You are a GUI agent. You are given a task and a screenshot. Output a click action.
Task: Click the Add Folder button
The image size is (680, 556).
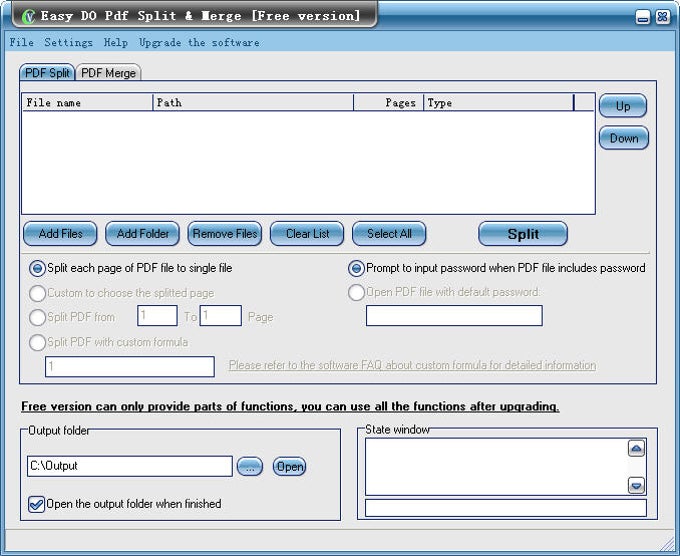[143, 234]
